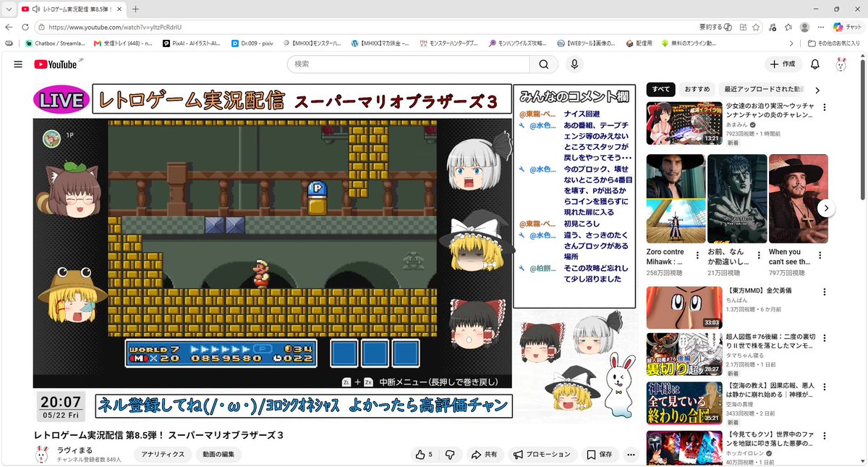Open the Zoro contra Mihawk short
This screenshot has height=467, width=868.
pyautogui.click(x=676, y=198)
